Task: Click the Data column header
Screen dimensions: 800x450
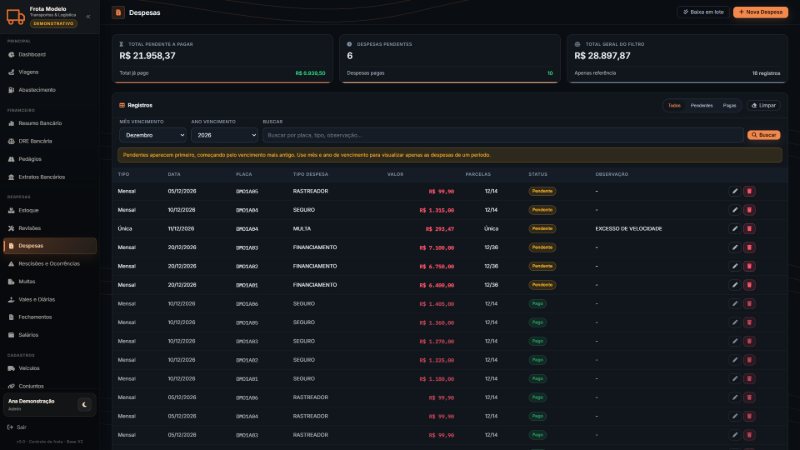Action: coord(174,174)
